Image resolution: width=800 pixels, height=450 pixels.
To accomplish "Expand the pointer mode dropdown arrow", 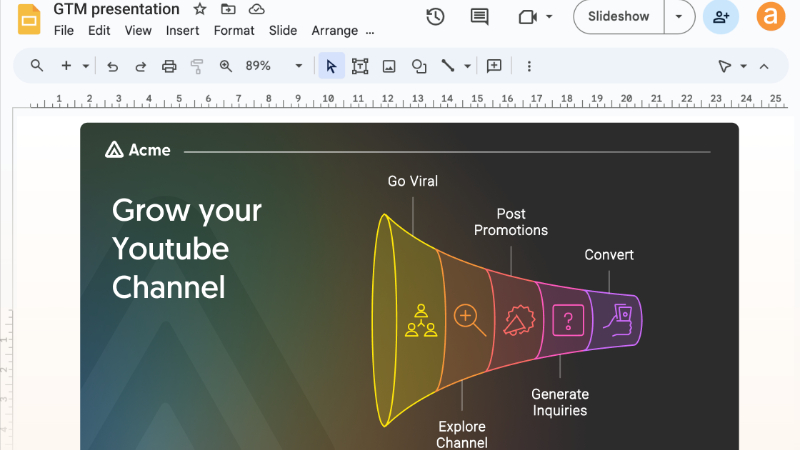I will (x=743, y=66).
